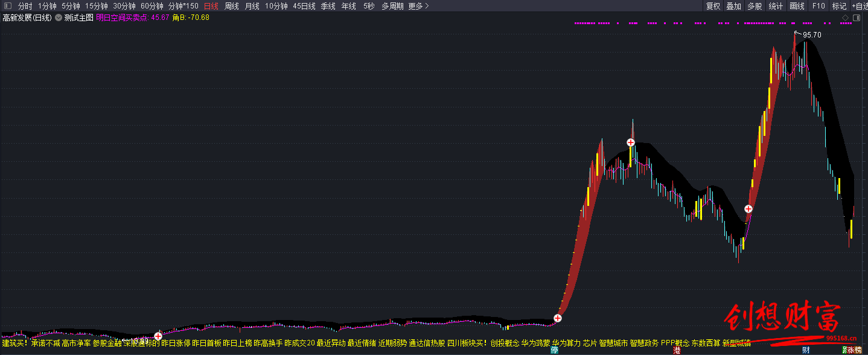This screenshot has height=355, width=868.
Task: Click the 昨日首板 tag
Action: [x=206, y=343]
